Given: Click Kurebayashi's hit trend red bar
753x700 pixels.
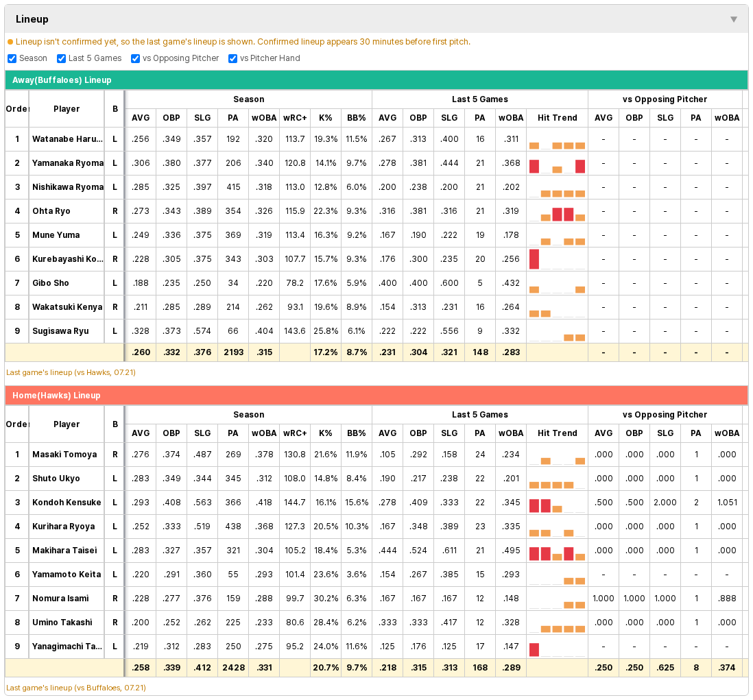Looking at the screenshot, I should point(534,259).
